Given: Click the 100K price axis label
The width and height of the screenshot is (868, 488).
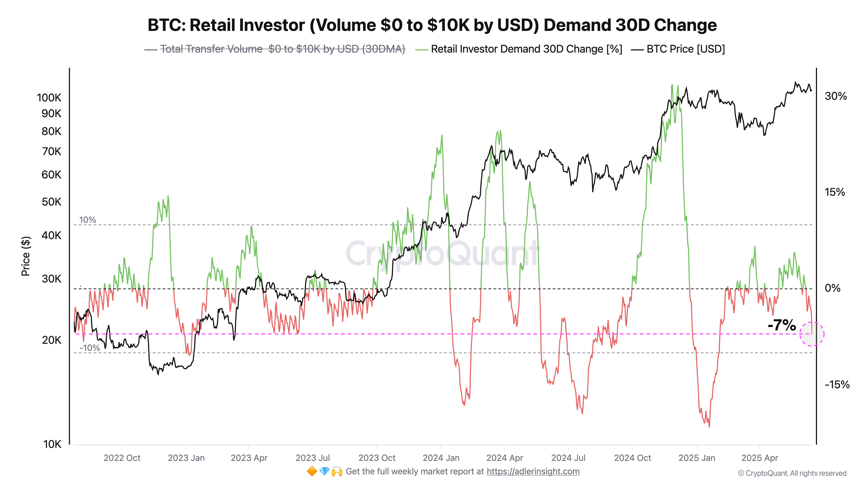Looking at the screenshot, I should (49, 98).
